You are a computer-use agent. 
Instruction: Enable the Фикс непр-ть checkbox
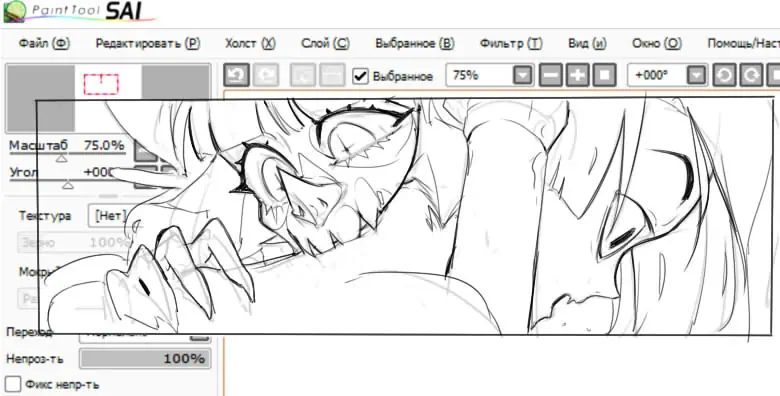tap(13, 384)
